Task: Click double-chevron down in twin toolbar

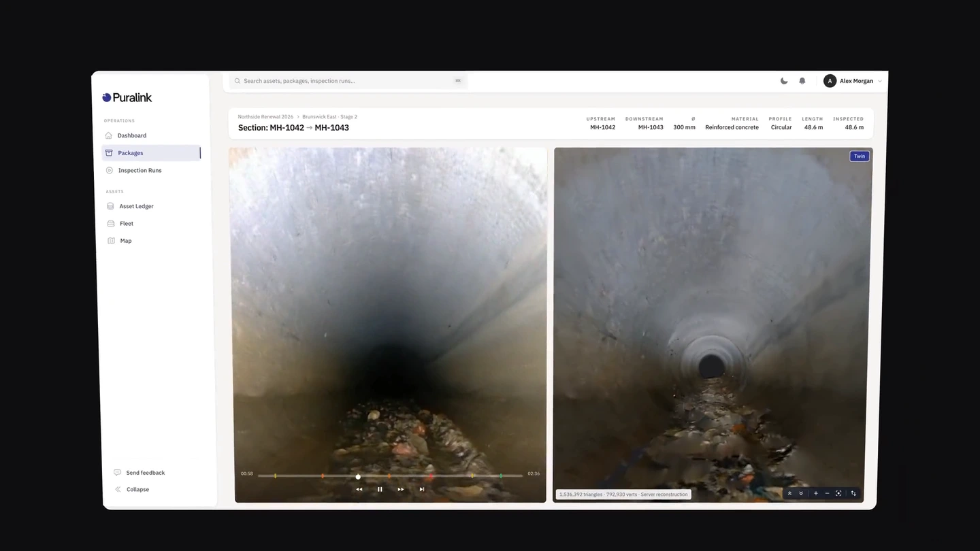Action: click(x=801, y=493)
